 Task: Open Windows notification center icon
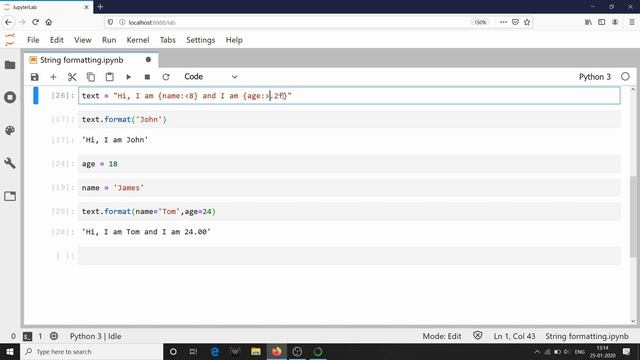click(x=627, y=351)
